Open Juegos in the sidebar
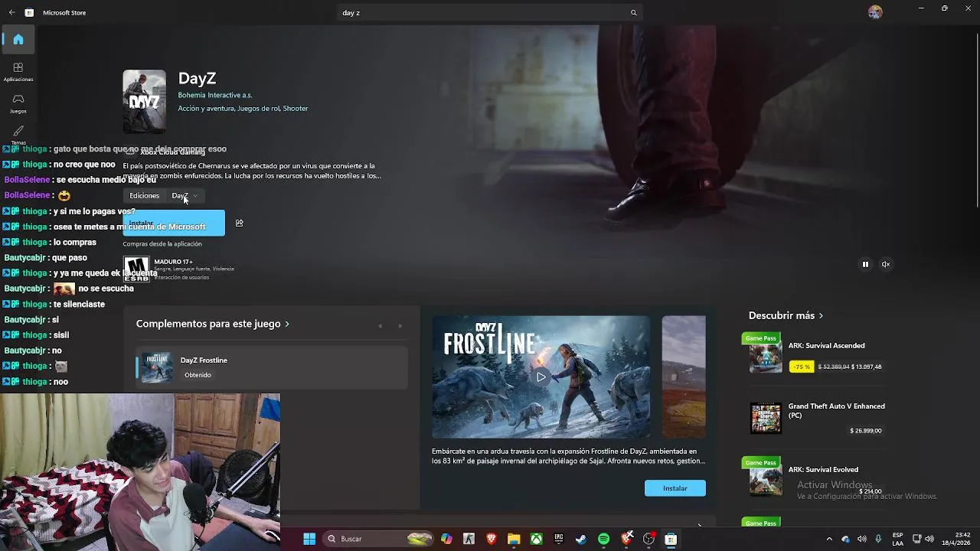980x551 pixels. pyautogui.click(x=18, y=103)
